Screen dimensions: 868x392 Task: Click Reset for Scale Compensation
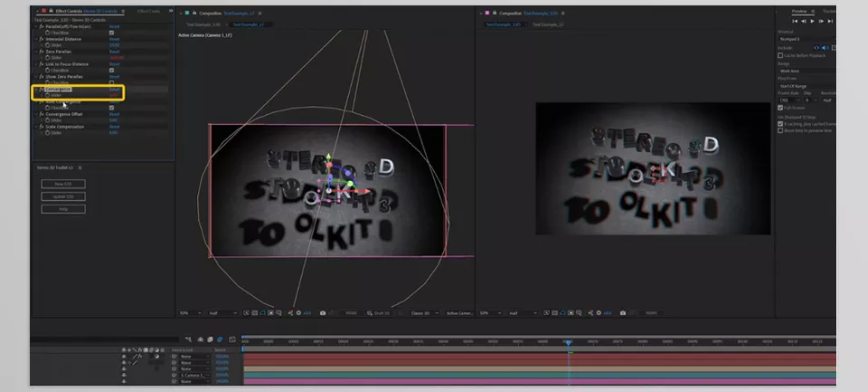click(114, 127)
